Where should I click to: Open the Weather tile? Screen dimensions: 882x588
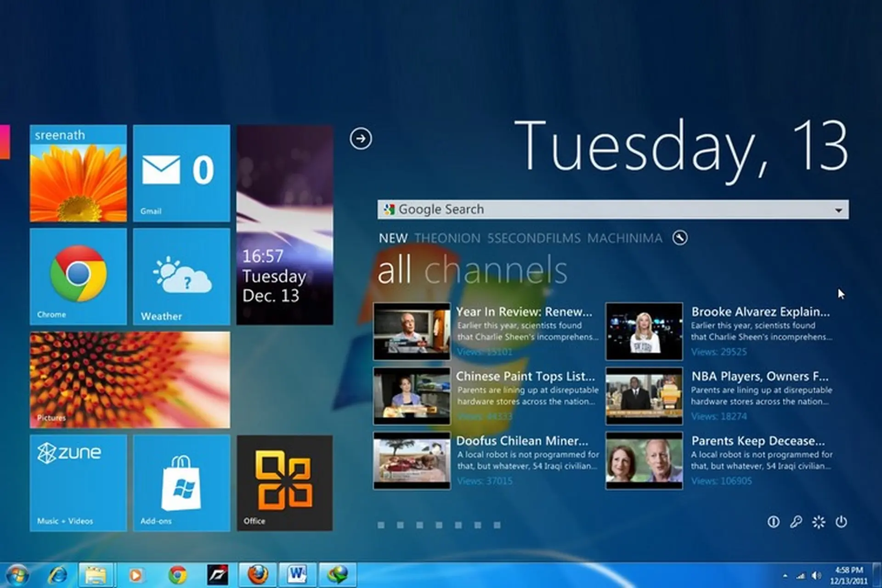click(x=181, y=277)
